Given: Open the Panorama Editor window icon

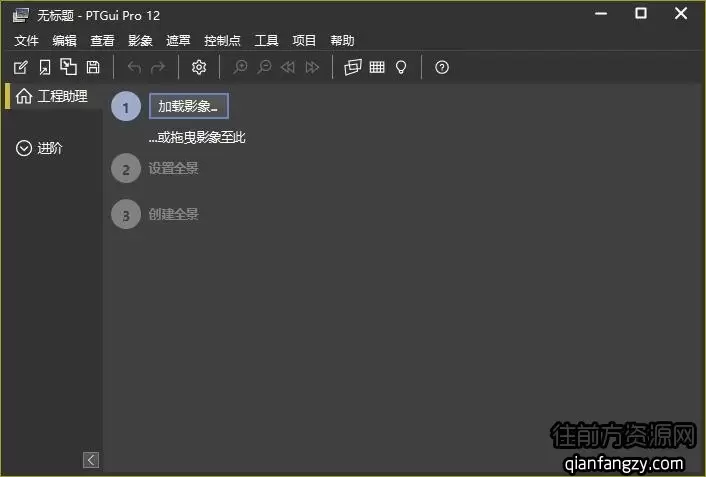Looking at the screenshot, I should coord(353,67).
